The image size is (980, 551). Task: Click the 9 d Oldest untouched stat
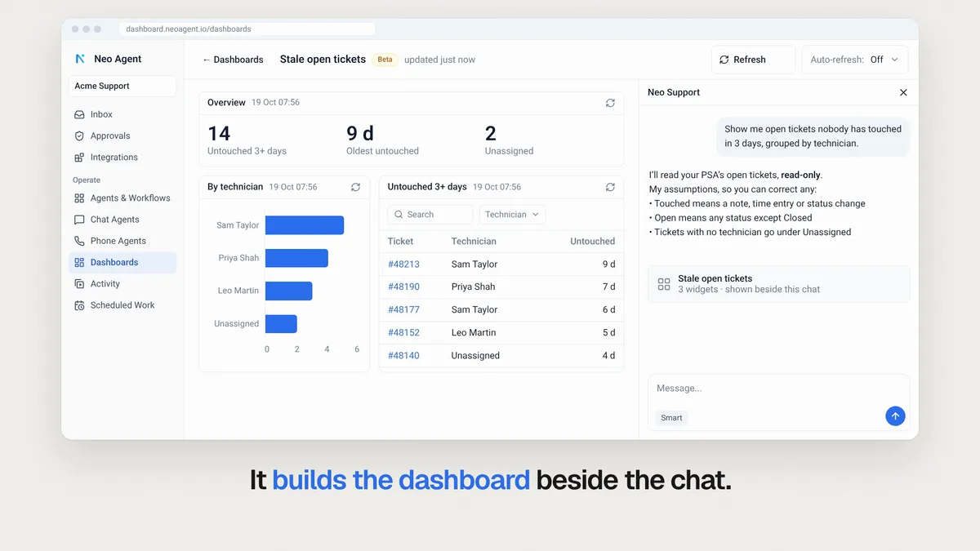[x=382, y=140]
